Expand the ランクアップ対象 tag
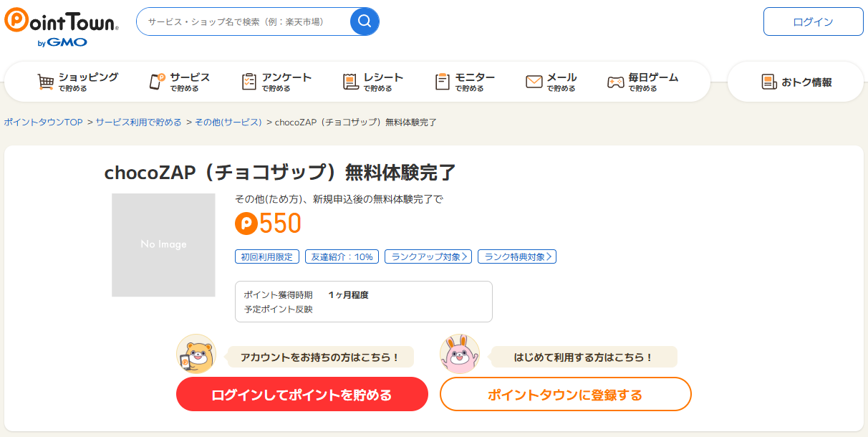Viewport: 868px width, 437px height. pos(428,256)
